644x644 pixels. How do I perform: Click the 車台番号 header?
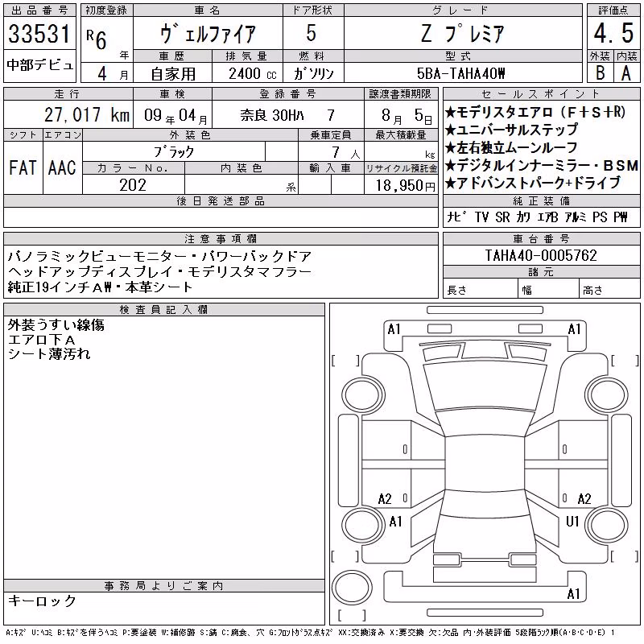[541, 238]
